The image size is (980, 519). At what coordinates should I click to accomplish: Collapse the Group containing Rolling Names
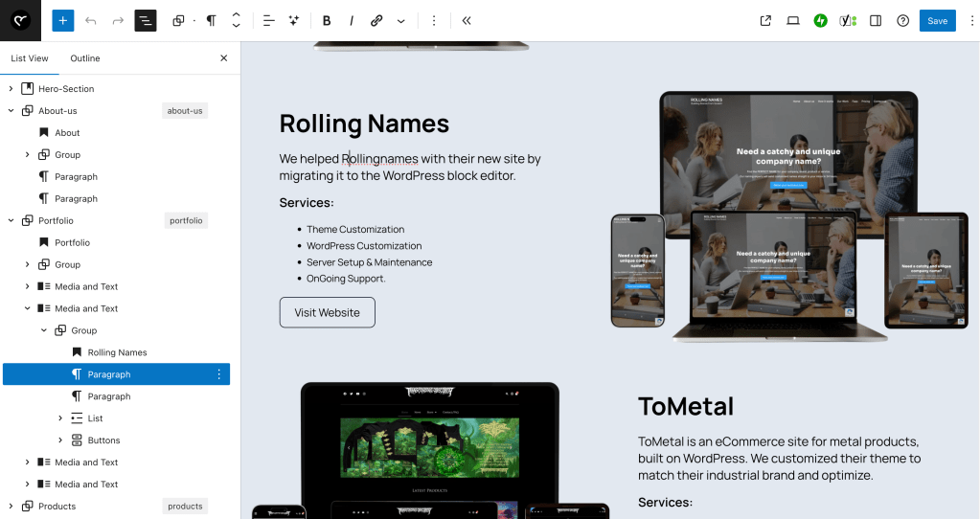[x=44, y=330]
